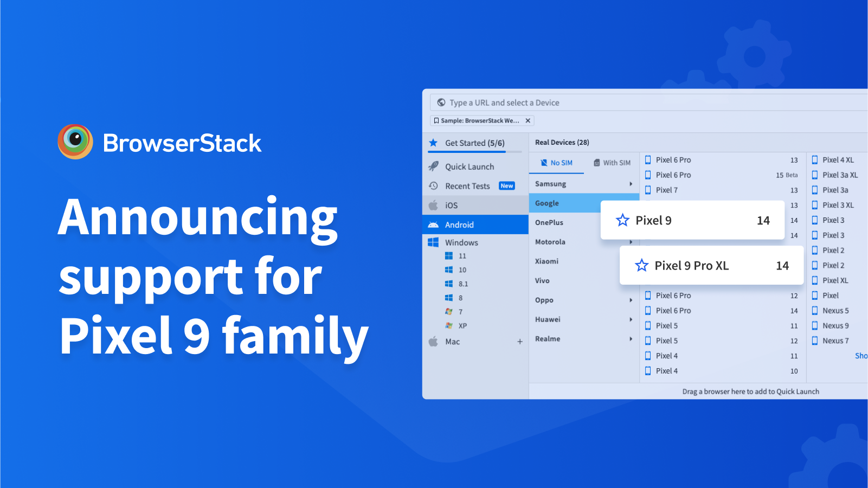Image resolution: width=868 pixels, height=488 pixels.
Task: Expand the Samsung device list arrow
Action: [x=631, y=184]
